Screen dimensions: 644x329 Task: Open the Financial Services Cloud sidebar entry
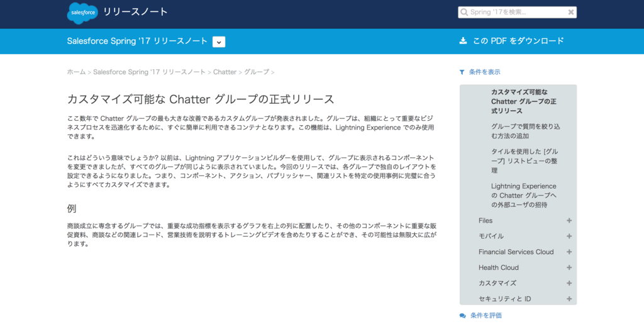(x=516, y=252)
